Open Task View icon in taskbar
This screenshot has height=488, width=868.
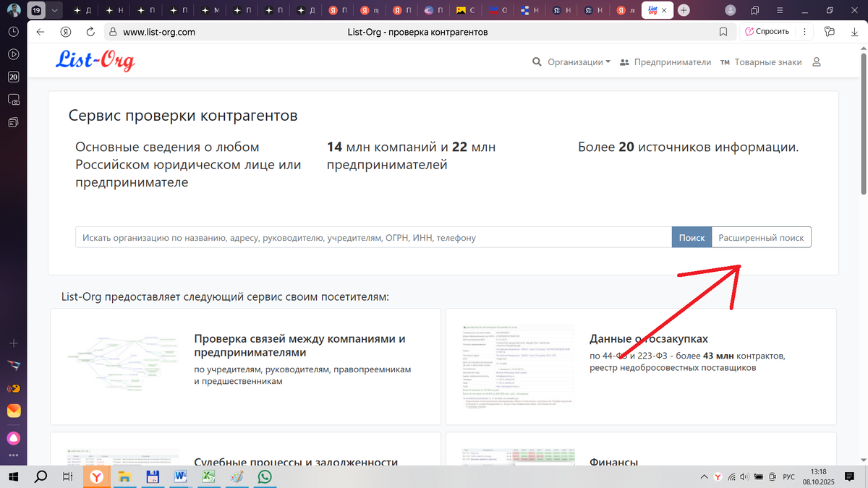click(x=67, y=476)
